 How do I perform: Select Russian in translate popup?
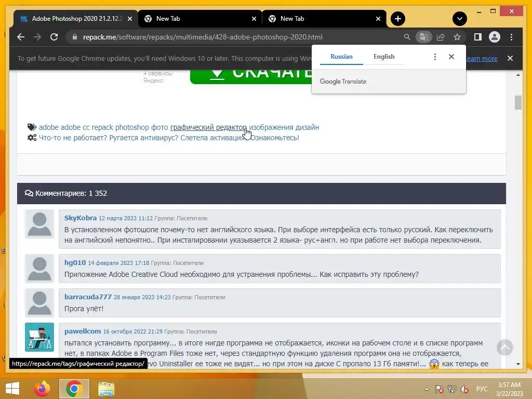(341, 57)
